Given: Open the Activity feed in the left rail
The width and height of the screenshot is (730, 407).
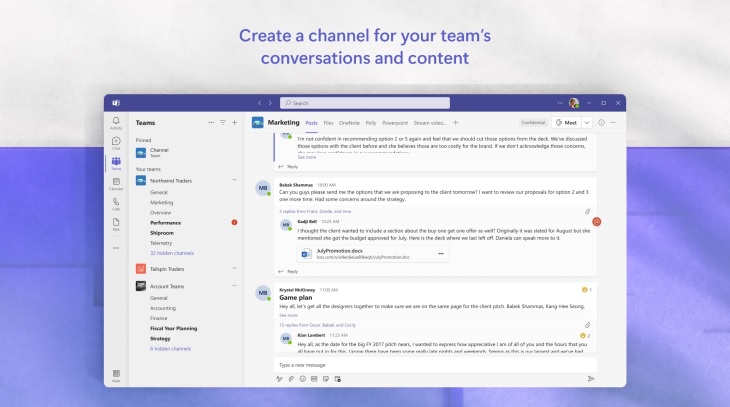Looking at the screenshot, I should click(116, 123).
